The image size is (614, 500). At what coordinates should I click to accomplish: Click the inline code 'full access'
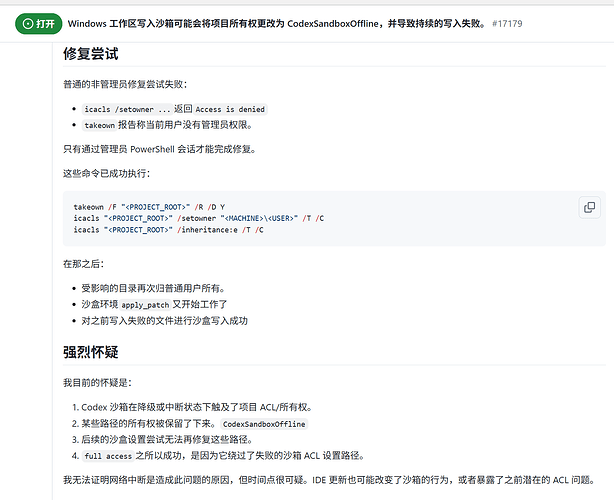(108, 456)
